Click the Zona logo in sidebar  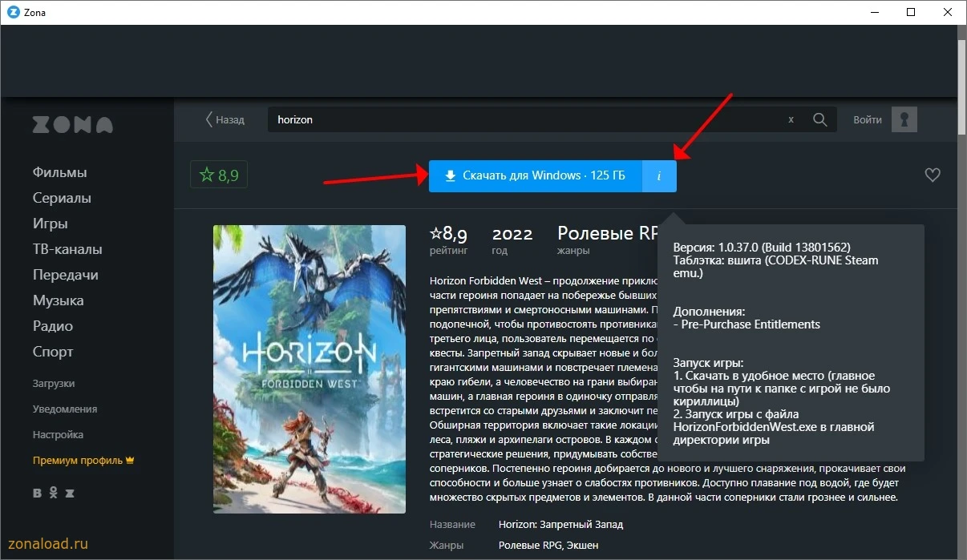[x=73, y=125]
